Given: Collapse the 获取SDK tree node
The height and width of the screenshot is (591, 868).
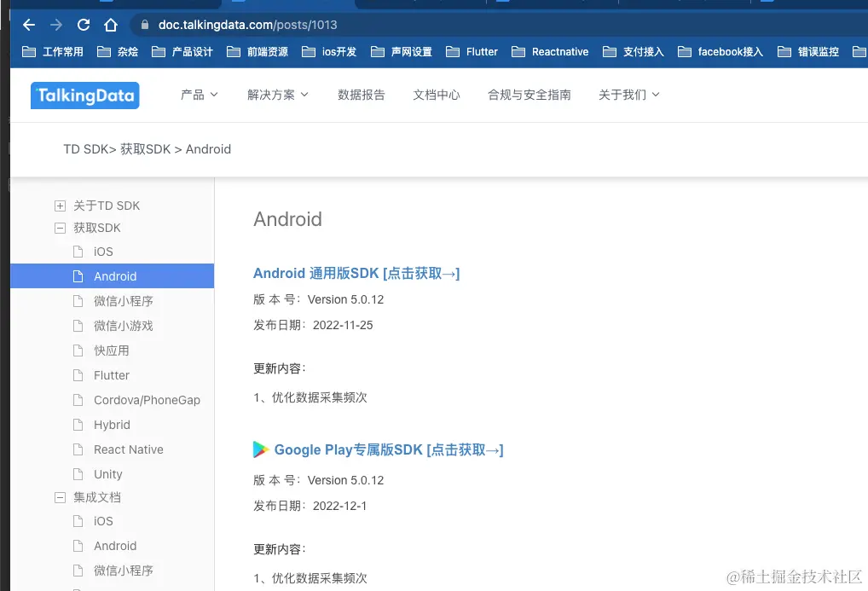Looking at the screenshot, I should (60, 229).
